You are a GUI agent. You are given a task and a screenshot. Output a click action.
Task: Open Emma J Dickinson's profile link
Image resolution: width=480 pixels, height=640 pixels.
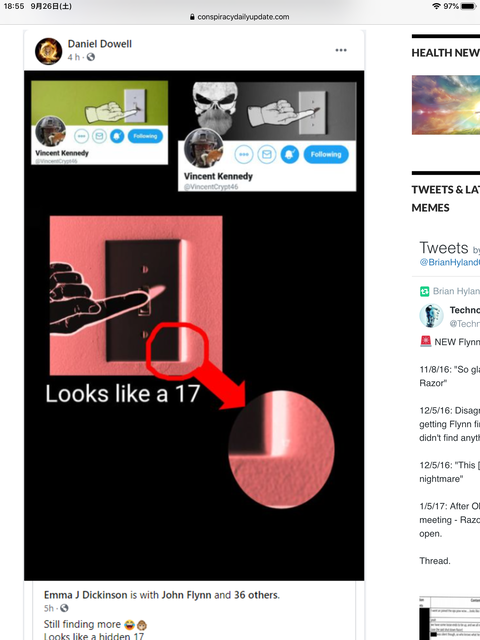(86, 595)
